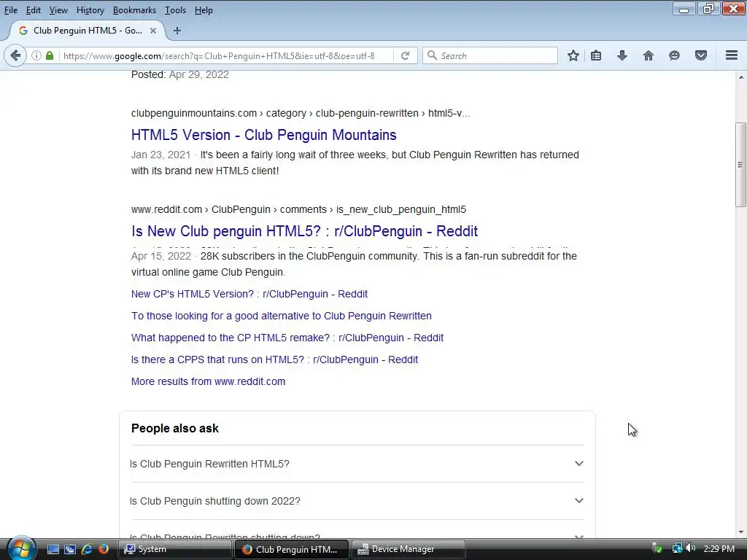Screen dimensions: 747x560
Task: Open 'Is there a CPPS that runs on HTML5?' link
Action: [x=274, y=359]
